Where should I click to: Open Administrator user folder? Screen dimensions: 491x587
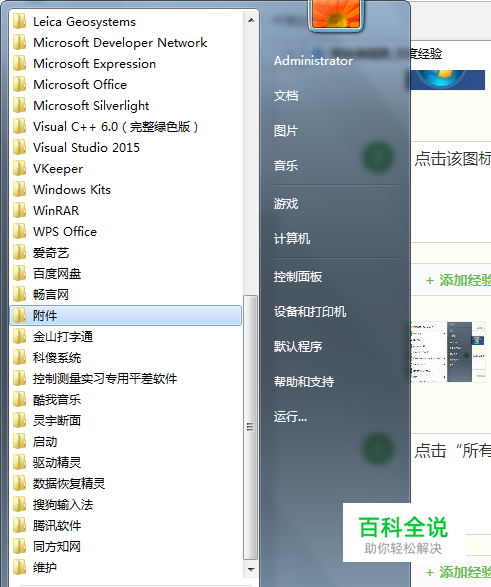313,61
